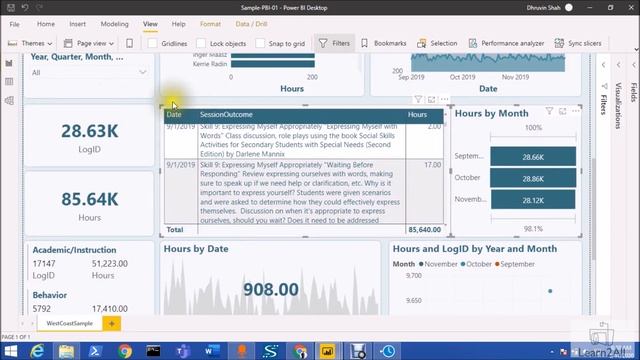
Task: Open the Help ribbon tab
Action: pyautogui.click(x=178, y=24)
